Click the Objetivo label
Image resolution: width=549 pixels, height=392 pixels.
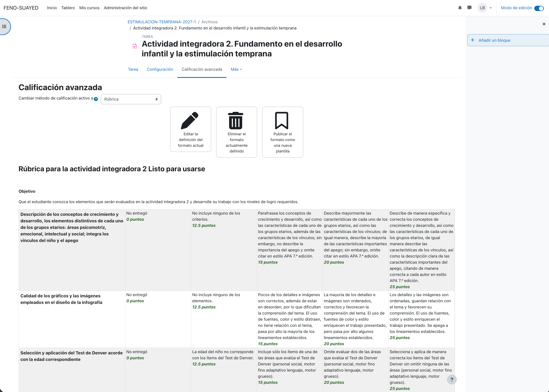pos(27,191)
